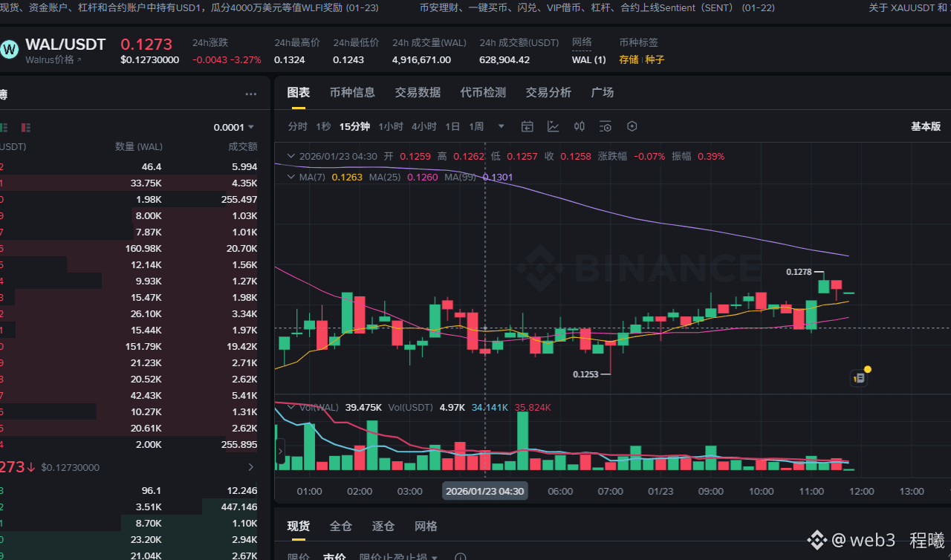Click the 0.1278 high price label on chart
951x560 pixels.
pos(799,272)
